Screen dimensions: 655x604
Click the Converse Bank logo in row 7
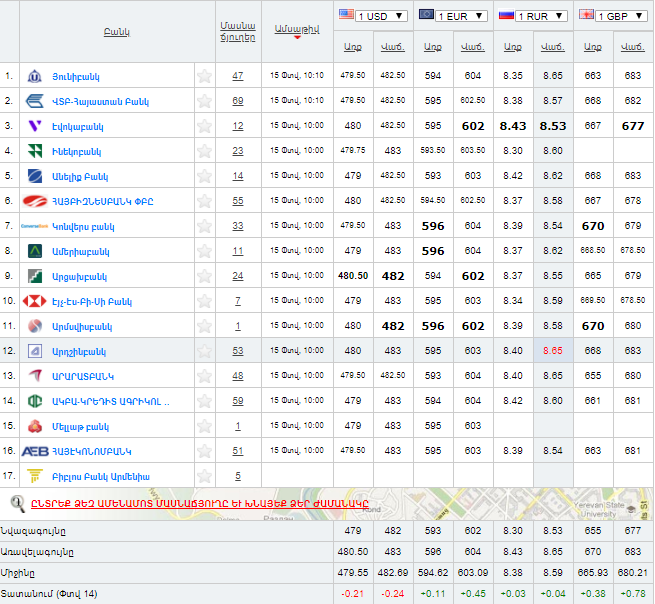pyautogui.click(x=34, y=226)
